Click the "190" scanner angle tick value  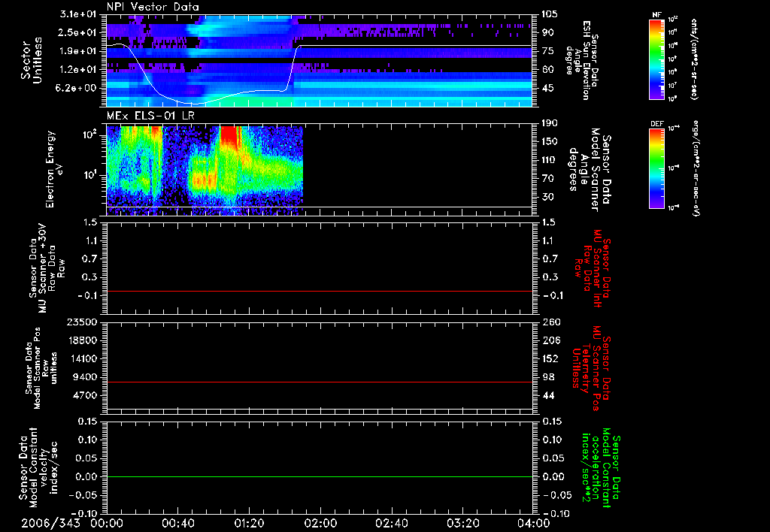pos(550,123)
